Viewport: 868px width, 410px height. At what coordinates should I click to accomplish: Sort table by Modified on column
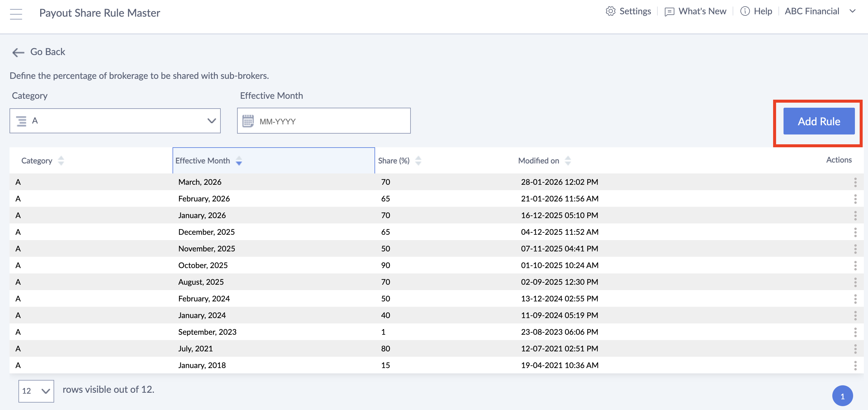pyautogui.click(x=568, y=160)
